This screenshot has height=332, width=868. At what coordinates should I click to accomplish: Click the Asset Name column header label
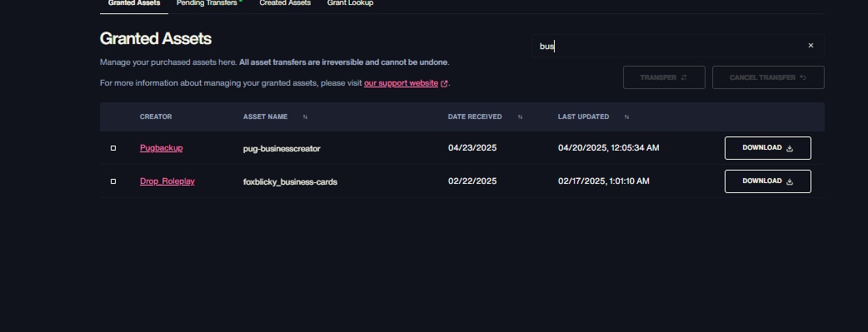pyautogui.click(x=265, y=116)
